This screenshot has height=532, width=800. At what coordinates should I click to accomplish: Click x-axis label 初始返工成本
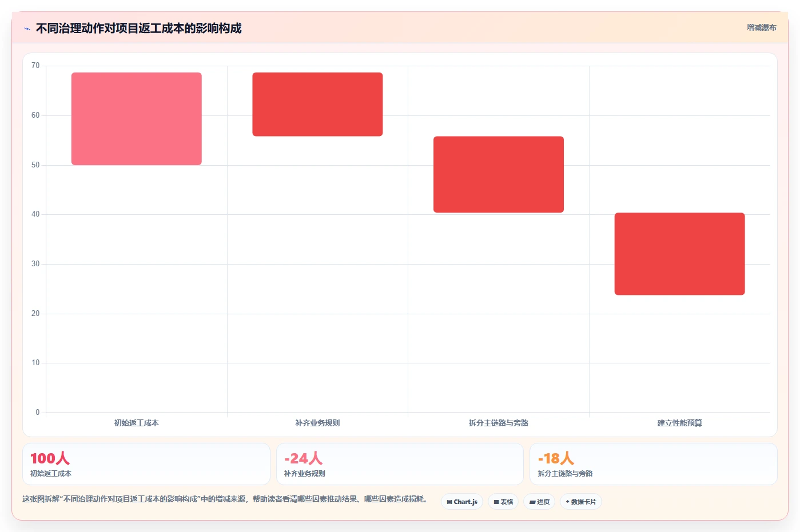pyautogui.click(x=137, y=423)
